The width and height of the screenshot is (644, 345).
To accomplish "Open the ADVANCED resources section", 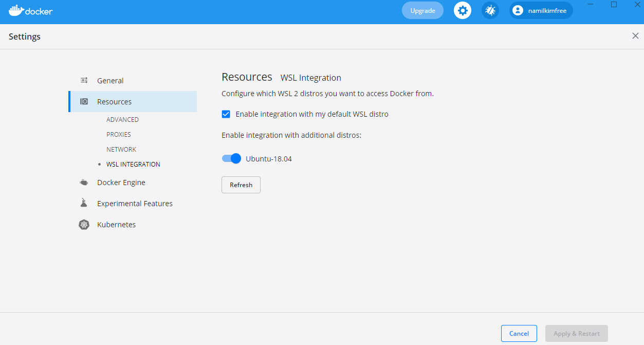I will (x=122, y=119).
